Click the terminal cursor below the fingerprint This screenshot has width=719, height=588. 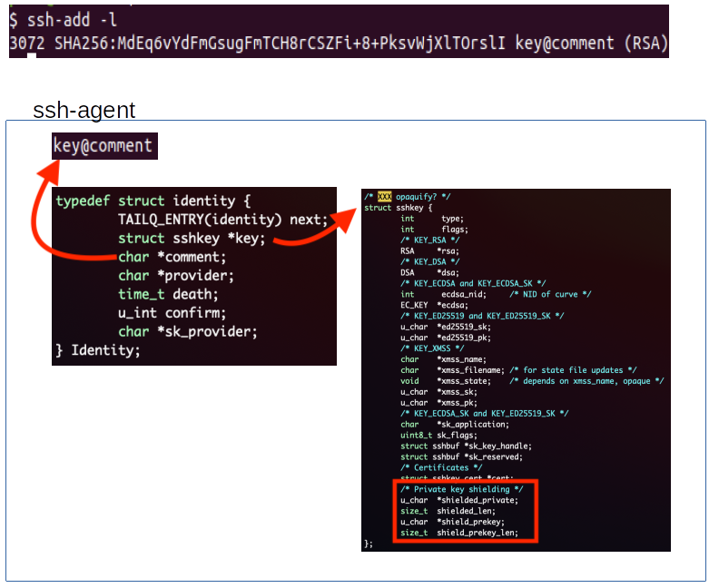click(32, 55)
